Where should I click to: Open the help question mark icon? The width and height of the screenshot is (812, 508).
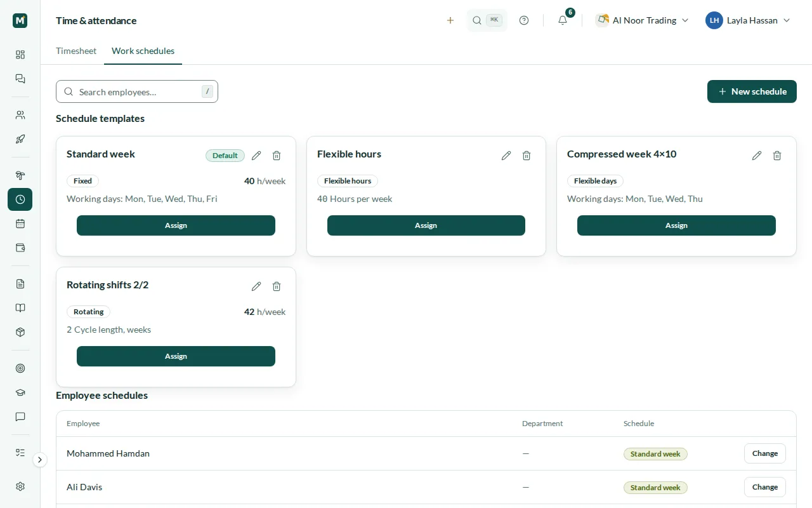coord(524,20)
